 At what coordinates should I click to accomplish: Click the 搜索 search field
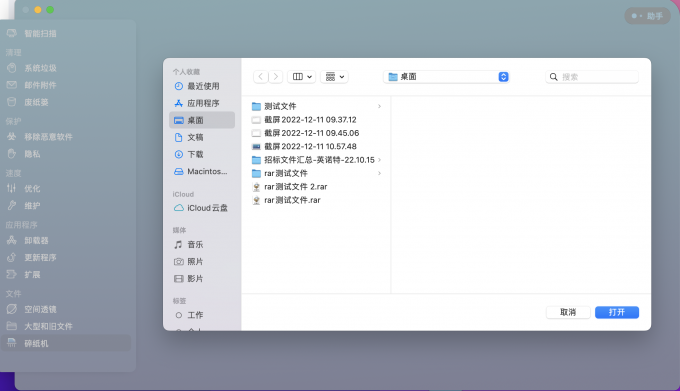(592, 77)
